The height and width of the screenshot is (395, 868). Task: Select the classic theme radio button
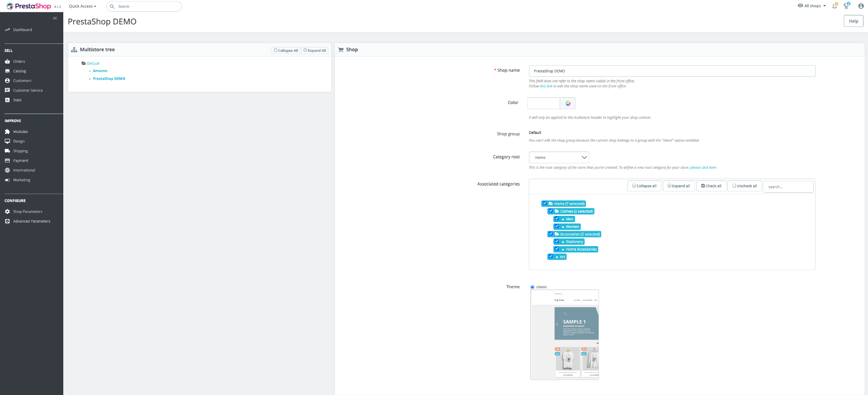click(533, 287)
